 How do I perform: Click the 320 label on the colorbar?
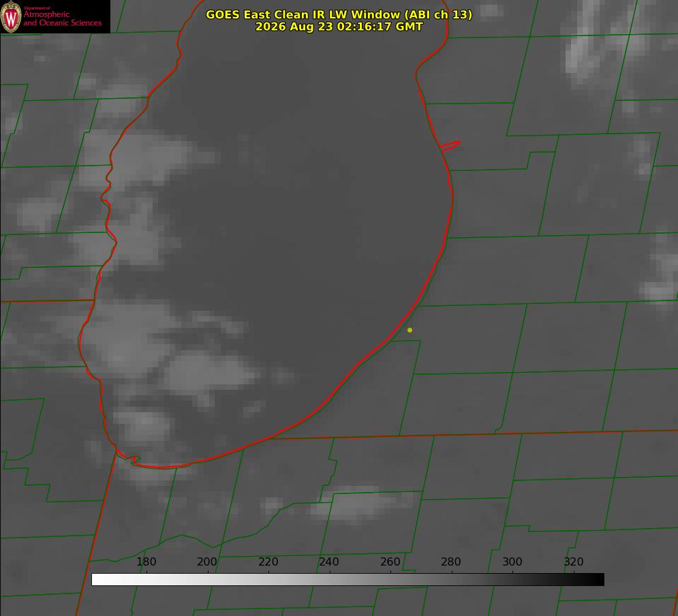(x=574, y=561)
